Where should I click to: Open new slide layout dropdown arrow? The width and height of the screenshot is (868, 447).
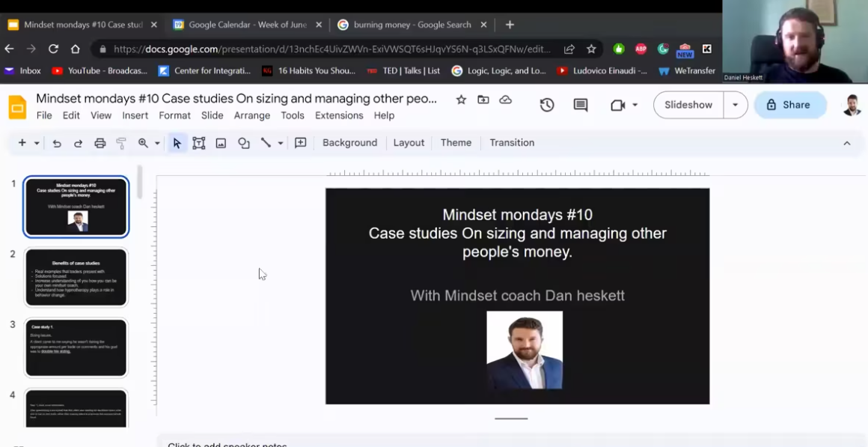(37, 143)
